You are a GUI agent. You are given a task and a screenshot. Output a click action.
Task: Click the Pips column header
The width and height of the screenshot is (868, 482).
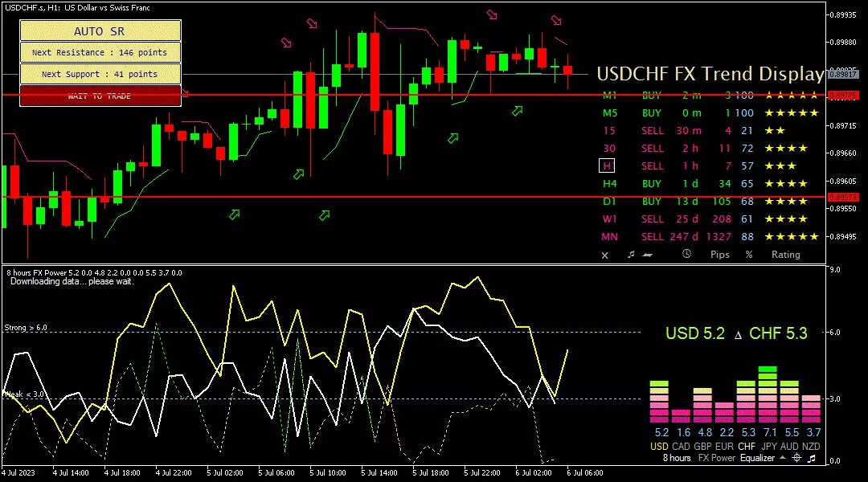719,255
